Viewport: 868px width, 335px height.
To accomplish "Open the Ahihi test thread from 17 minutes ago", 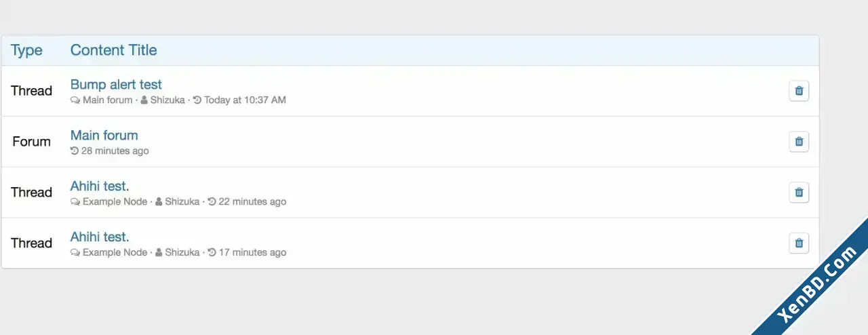I will 100,237.
